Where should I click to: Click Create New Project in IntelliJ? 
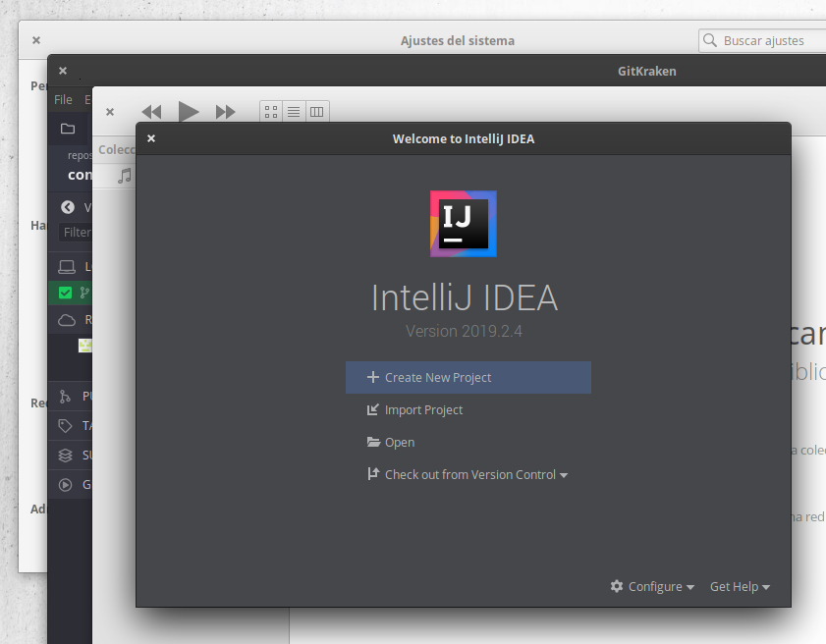tap(468, 378)
